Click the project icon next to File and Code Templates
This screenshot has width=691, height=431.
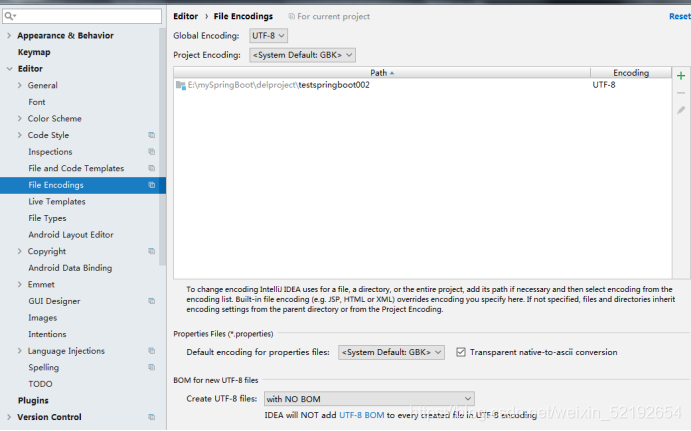click(152, 168)
